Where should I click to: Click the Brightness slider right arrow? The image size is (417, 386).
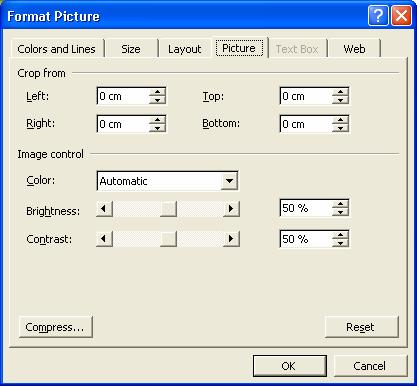(x=231, y=209)
